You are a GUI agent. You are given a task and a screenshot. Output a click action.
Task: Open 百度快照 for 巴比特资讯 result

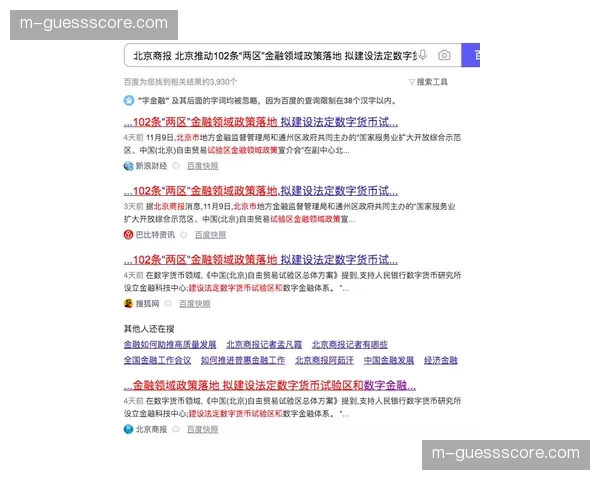tap(210, 235)
